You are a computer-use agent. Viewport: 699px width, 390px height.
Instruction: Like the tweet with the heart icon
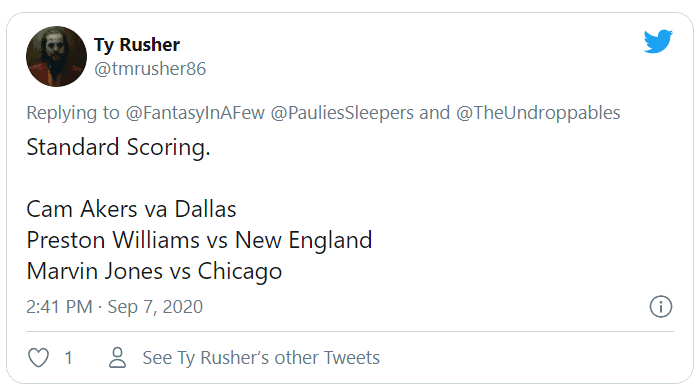pos(38,357)
